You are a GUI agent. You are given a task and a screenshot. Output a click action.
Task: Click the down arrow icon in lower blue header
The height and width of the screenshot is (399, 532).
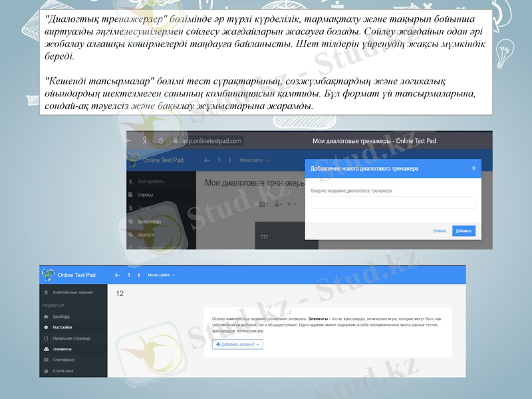tap(139, 275)
